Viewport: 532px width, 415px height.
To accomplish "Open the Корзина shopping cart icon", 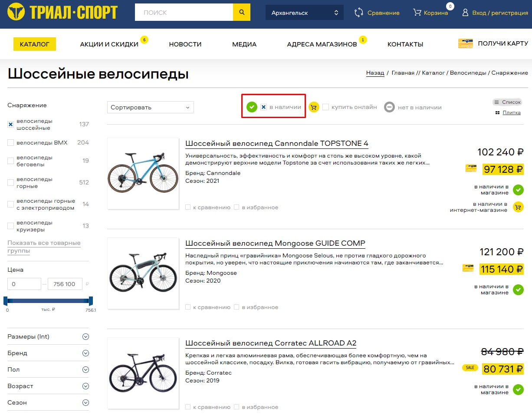I will pyautogui.click(x=417, y=13).
